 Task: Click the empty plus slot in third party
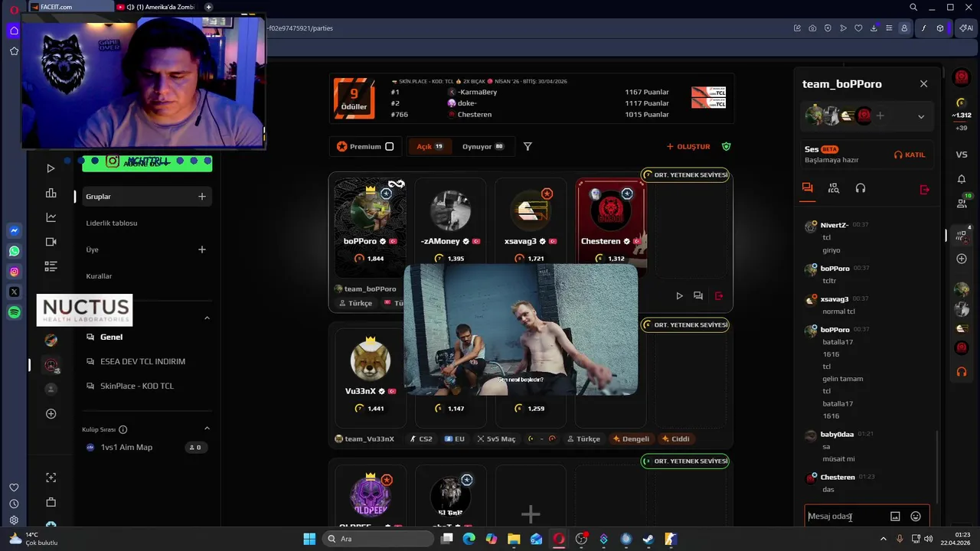[x=531, y=514]
